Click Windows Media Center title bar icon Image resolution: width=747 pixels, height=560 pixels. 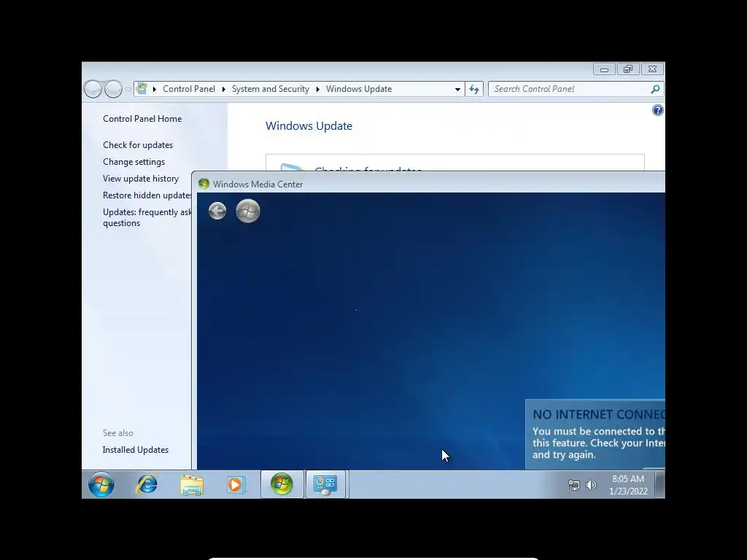click(204, 184)
